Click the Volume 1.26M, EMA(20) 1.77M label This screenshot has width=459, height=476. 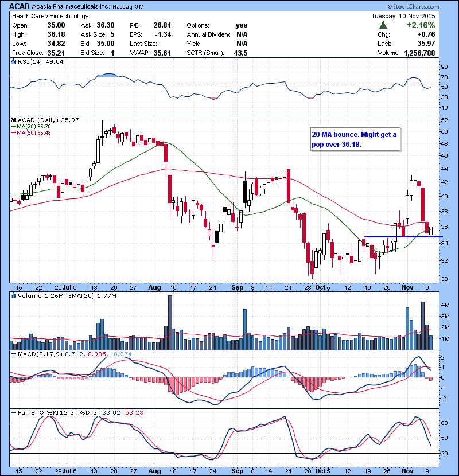pos(67,295)
